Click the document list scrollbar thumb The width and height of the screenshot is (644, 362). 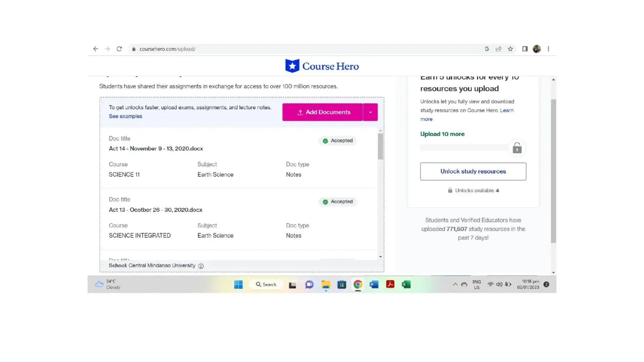(380, 146)
